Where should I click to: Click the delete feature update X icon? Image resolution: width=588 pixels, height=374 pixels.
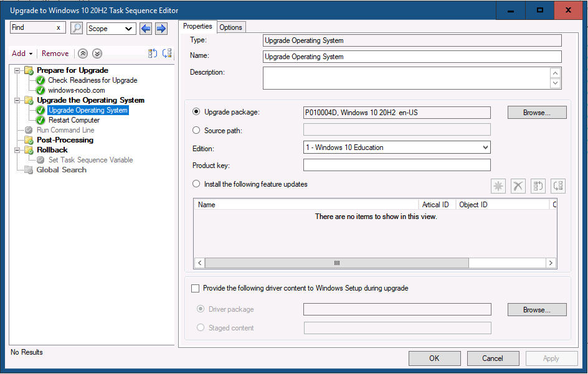pyautogui.click(x=518, y=186)
